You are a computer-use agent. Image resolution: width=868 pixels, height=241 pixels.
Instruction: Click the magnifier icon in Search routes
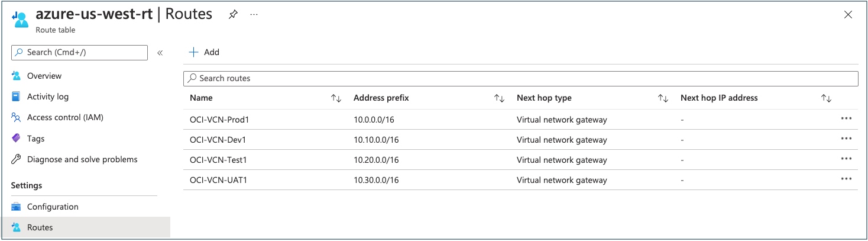(192, 78)
